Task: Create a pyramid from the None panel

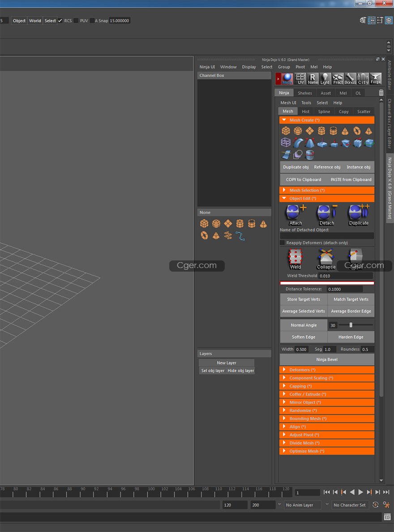Action: pos(216,235)
